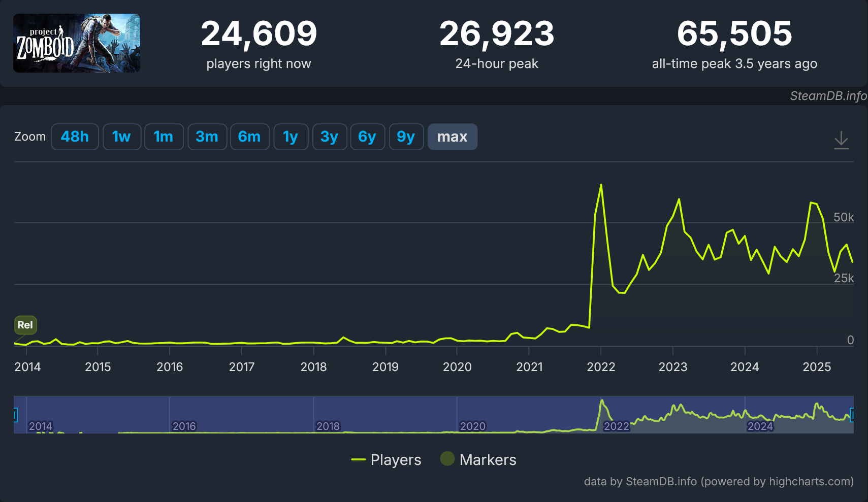Select the max zoom range
The image size is (868, 502).
pyautogui.click(x=452, y=137)
